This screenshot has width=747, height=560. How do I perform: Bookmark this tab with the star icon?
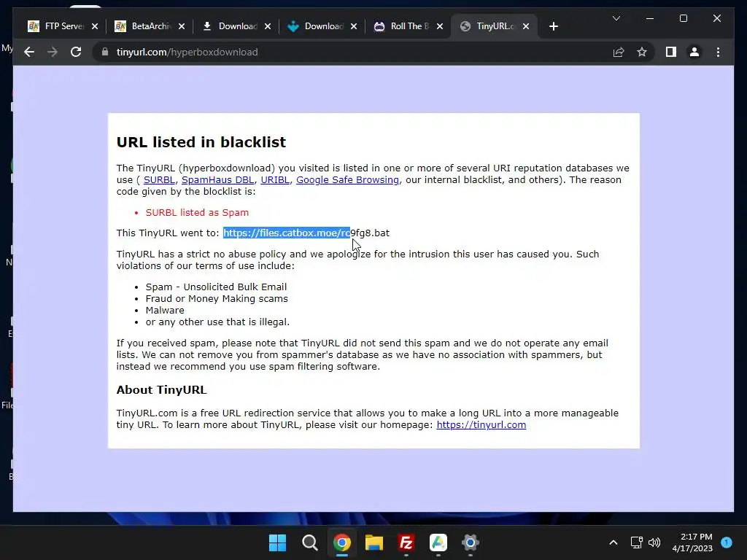[x=642, y=52]
